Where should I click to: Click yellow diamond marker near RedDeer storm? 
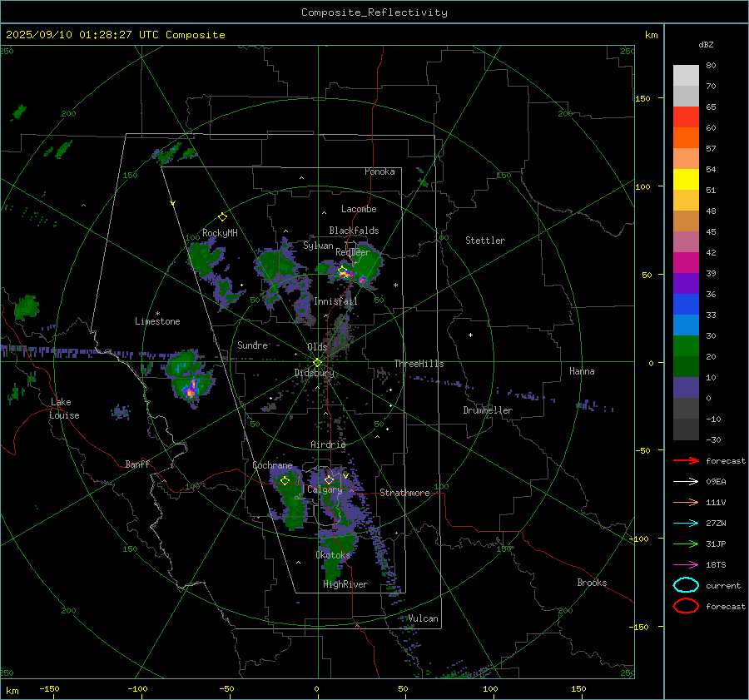click(x=342, y=271)
